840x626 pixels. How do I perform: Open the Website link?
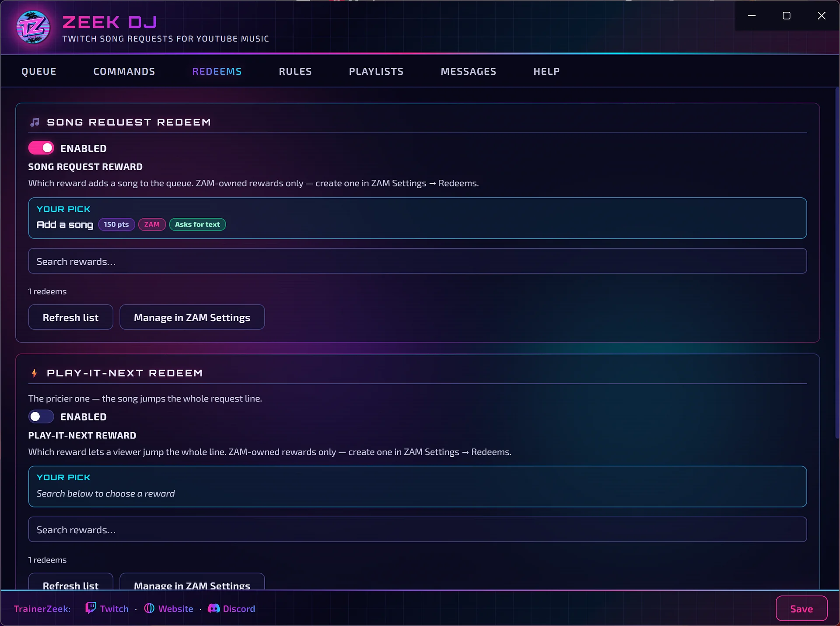coord(175,609)
